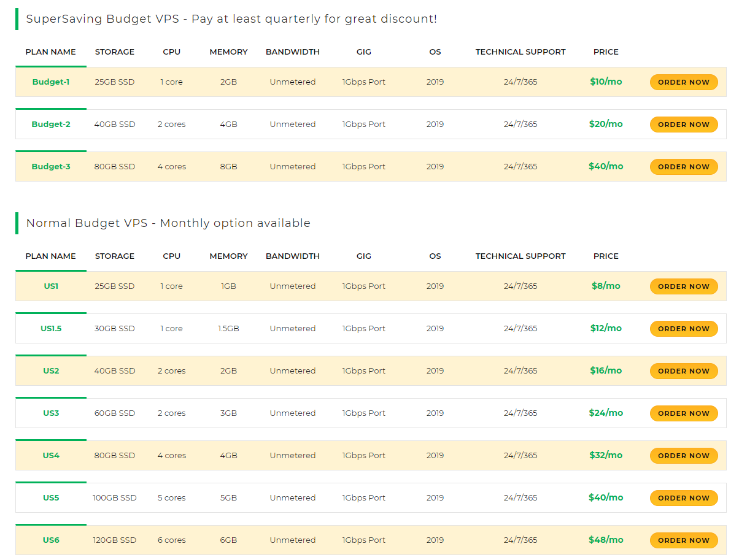Click 80GB SSD storage in Budget-3 row
Screen dimensions: 739x560
click(x=115, y=166)
